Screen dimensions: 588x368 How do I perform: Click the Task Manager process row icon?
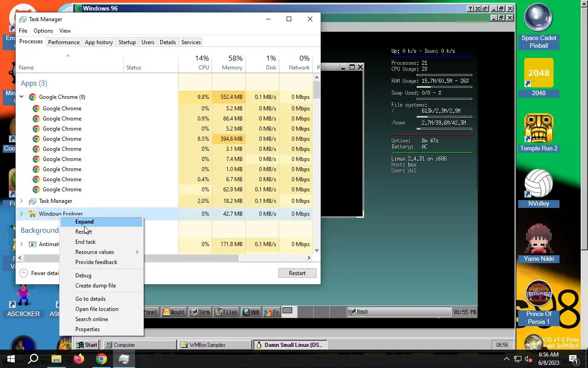point(32,201)
